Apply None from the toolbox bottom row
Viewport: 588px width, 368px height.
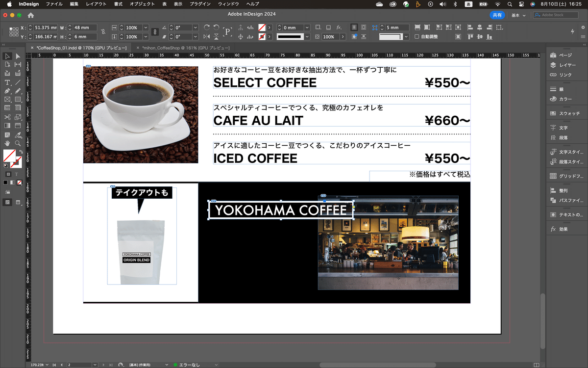tap(20, 183)
